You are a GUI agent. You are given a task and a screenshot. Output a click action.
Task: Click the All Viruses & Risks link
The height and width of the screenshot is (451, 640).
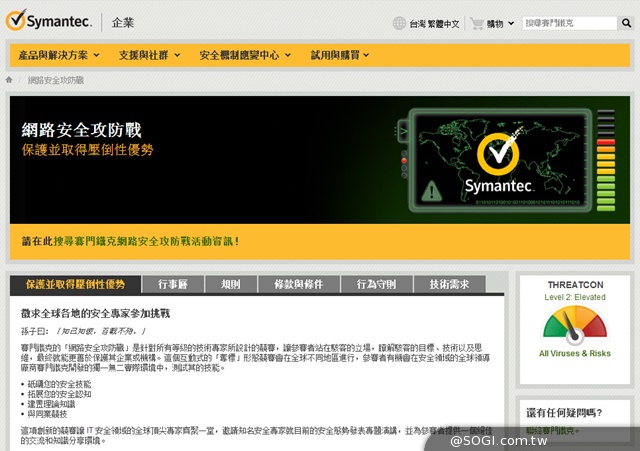(x=575, y=353)
